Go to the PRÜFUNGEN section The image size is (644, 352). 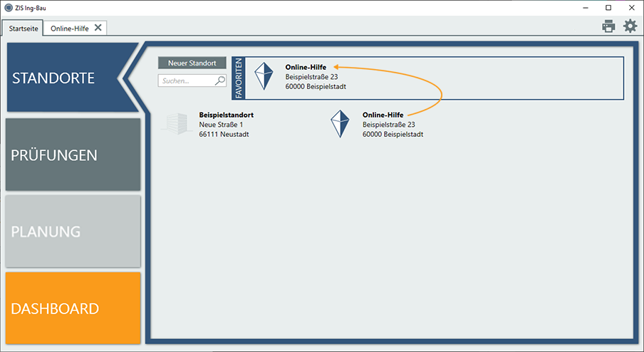pyautogui.click(x=73, y=155)
